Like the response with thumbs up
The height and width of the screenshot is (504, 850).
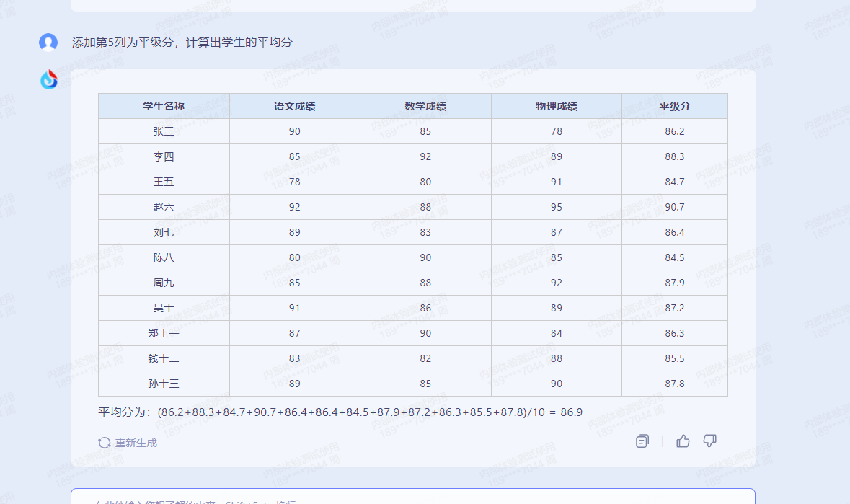(683, 441)
